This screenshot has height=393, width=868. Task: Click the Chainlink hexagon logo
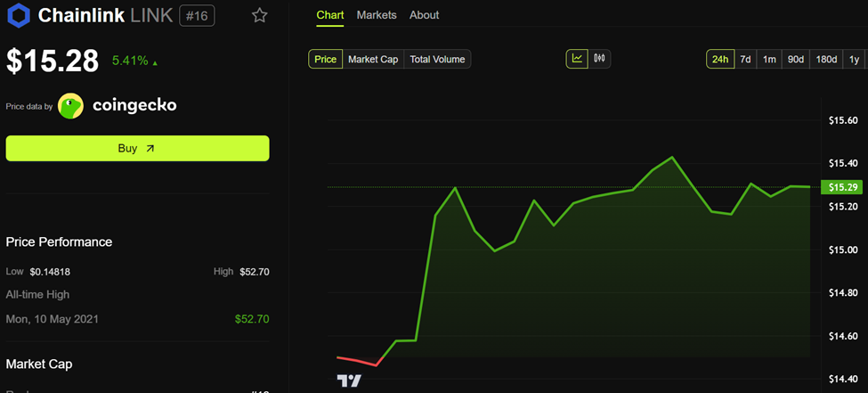pos(19,15)
